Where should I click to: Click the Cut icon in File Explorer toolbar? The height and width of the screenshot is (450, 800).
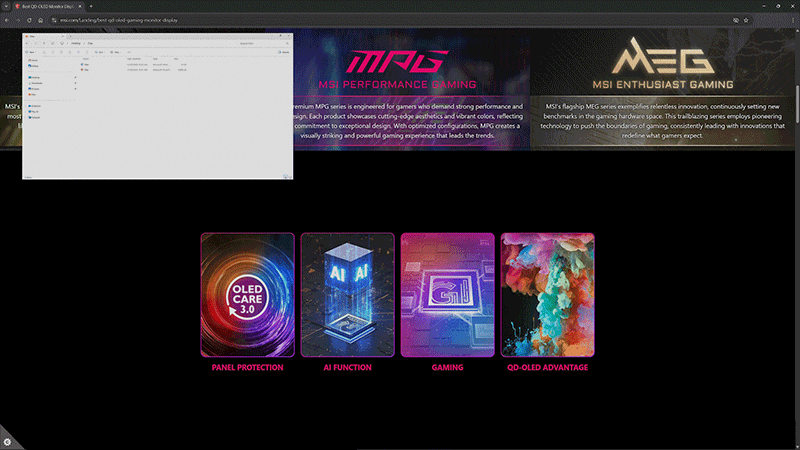click(44, 52)
